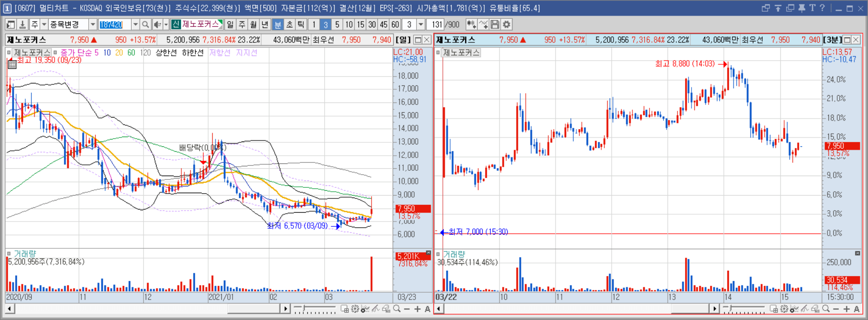
Task: Expand the volume panel corner button in daily chart
Action: [428, 253]
